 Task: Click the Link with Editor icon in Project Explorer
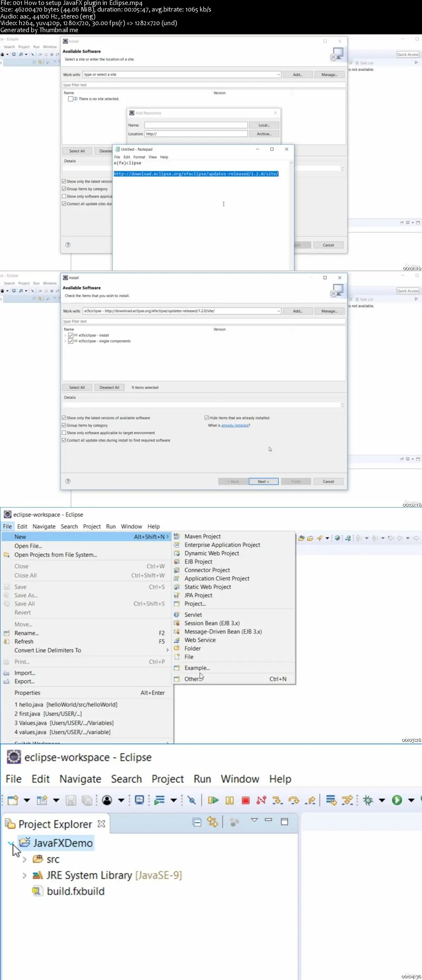212,822
